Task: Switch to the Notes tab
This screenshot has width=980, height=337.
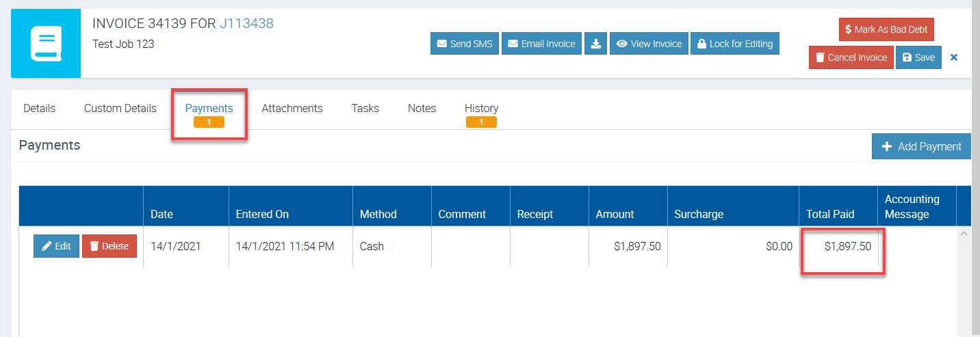Action: pos(422,108)
